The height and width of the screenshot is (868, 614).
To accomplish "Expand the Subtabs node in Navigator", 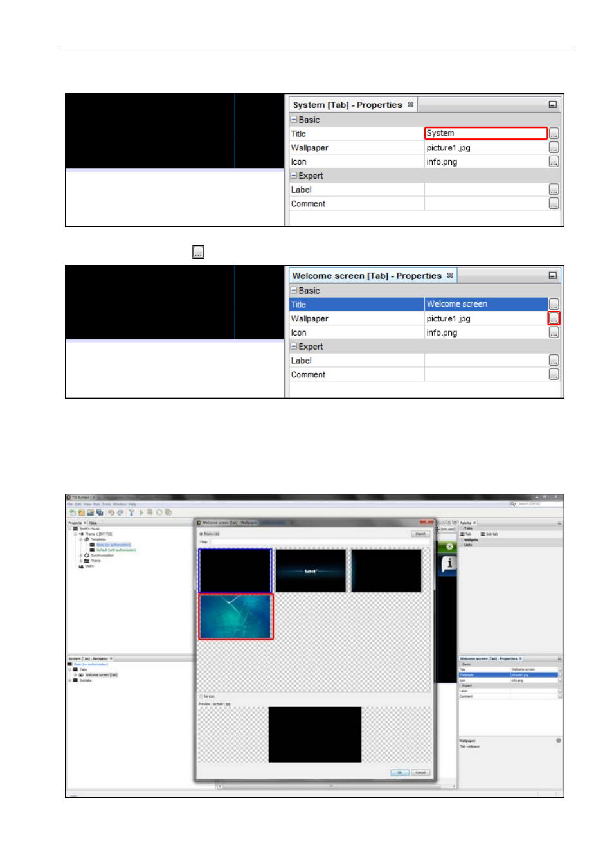I will (x=69, y=680).
